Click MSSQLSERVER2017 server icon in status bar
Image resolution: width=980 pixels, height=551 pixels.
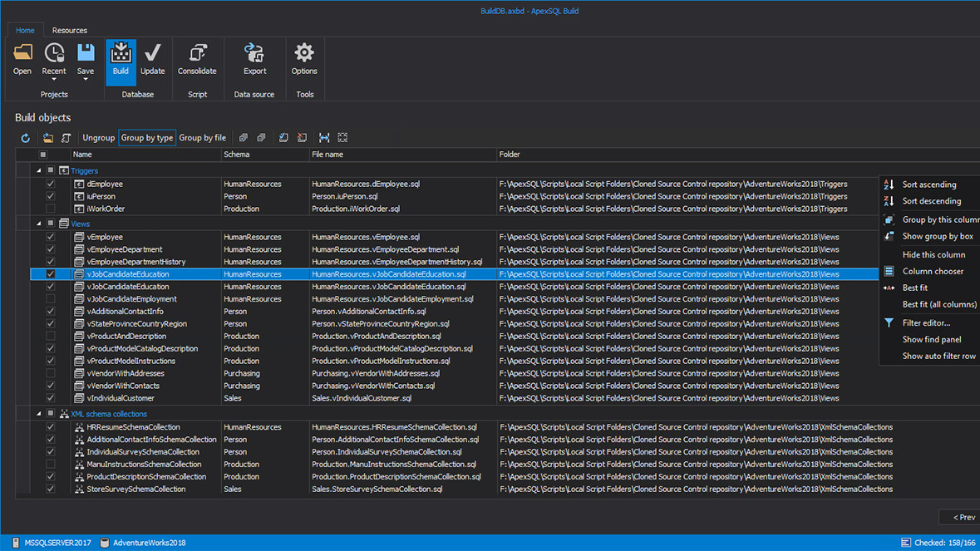click(x=17, y=543)
